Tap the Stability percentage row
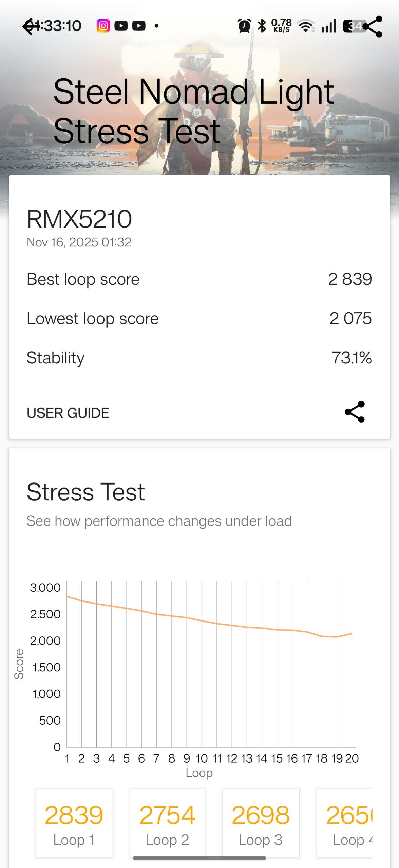 (199, 358)
